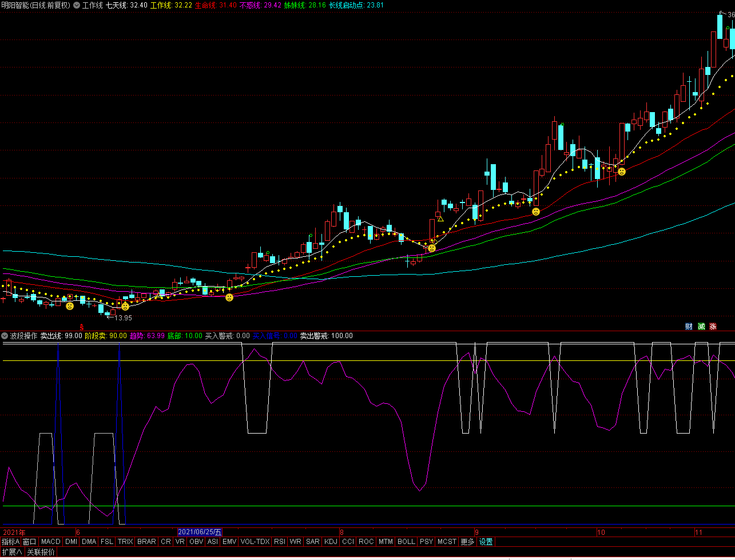Switch to the DMI indicator
Image resolution: width=735 pixels, height=560 pixels.
71,542
